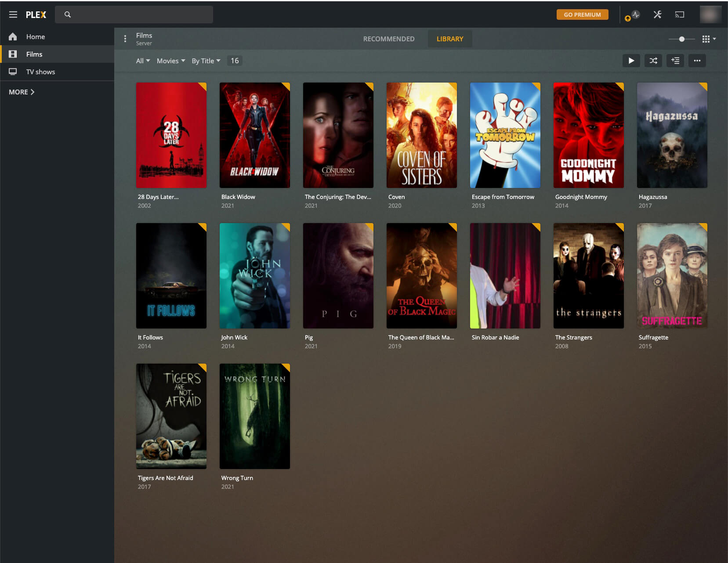The image size is (728, 563).
Task: Click the 'Escape from Tomorrow' title link
Action: coord(503,197)
